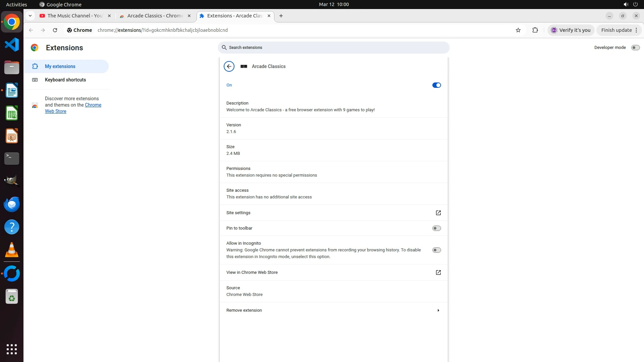The image size is (644, 362).
Task: Open Chrome's three-dot menu next to Finish update
Action: (x=636, y=30)
